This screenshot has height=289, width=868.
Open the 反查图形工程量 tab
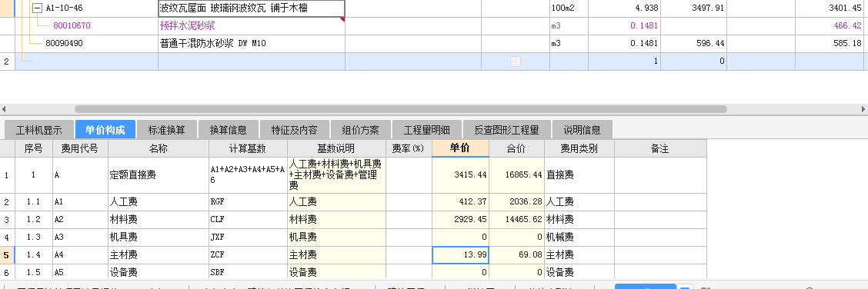[x=506, y=131]
